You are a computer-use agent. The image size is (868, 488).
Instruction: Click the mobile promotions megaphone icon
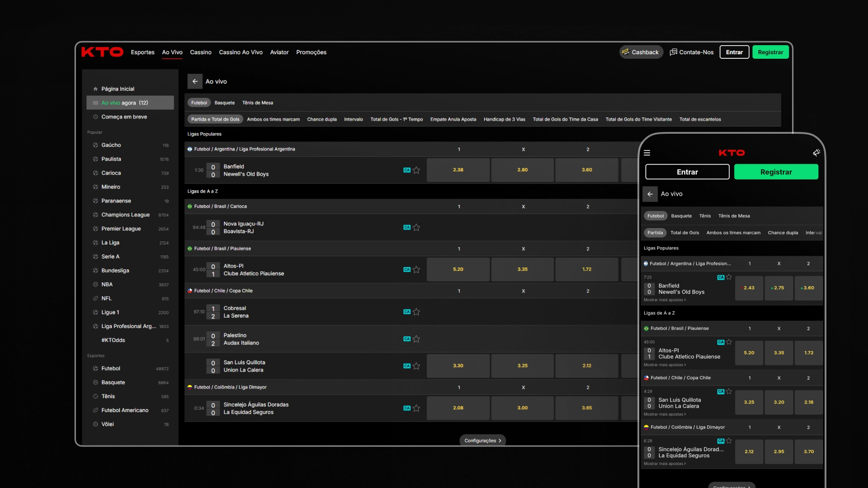click(816, 153)
